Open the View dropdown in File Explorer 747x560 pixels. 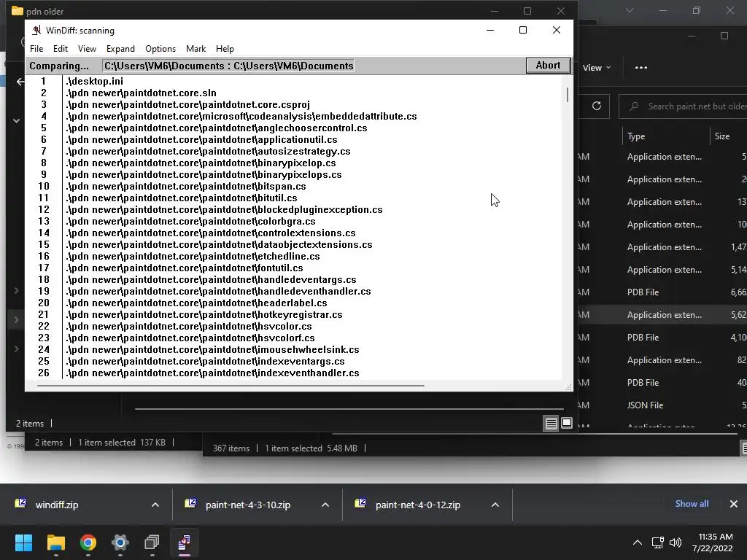tap(597, 68)
